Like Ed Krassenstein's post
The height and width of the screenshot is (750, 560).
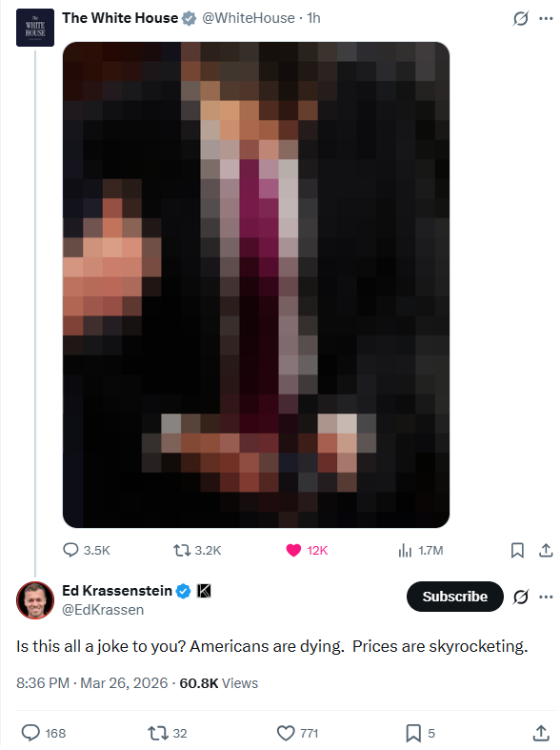[x=297, y=733]
